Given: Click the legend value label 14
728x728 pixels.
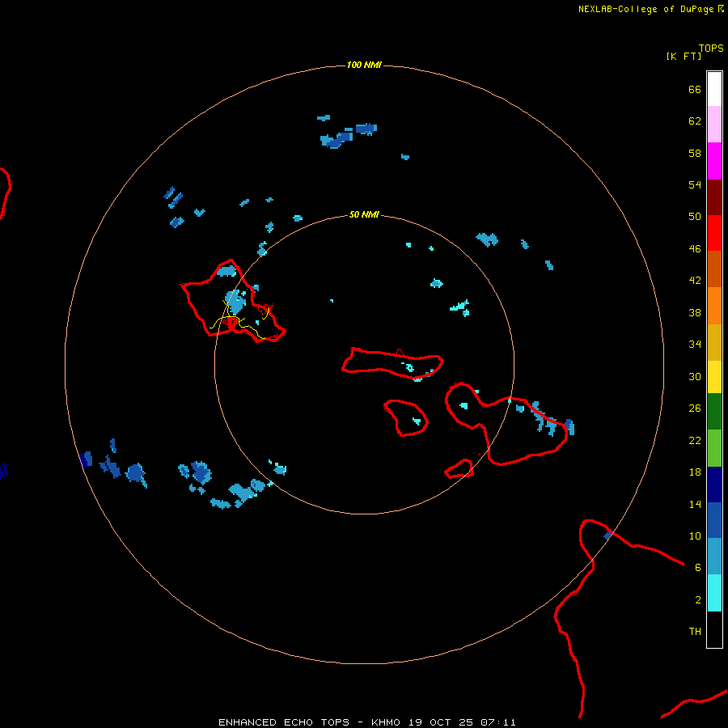Looking at the screenshot, I should click(x=695, y=504).
